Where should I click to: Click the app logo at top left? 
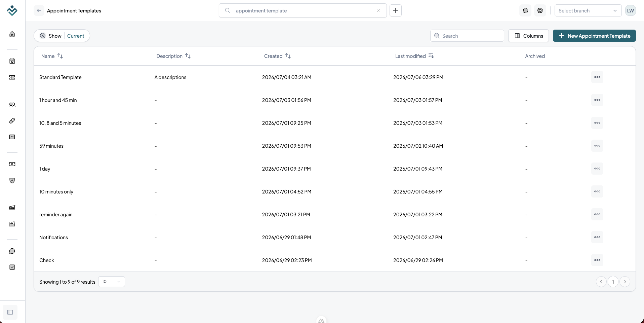pos(12,10)
